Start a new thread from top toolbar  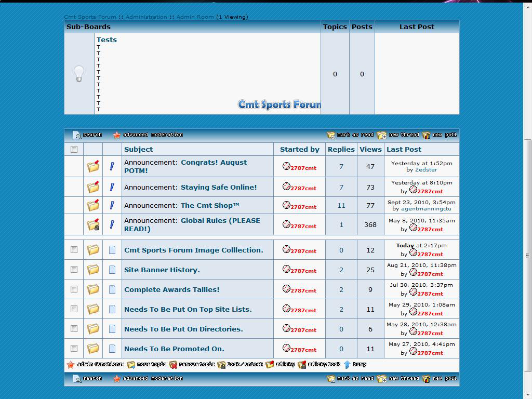(382, 135)
